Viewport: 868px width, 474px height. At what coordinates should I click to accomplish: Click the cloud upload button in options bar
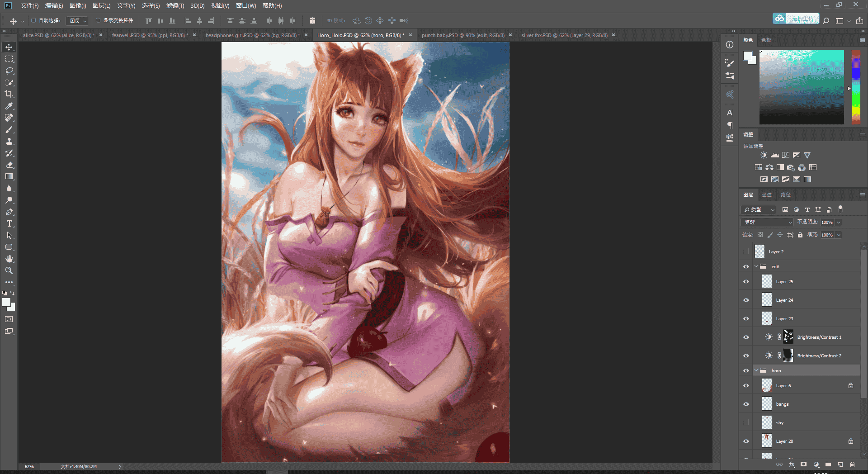pyautogui.click(x=796, y=19)
